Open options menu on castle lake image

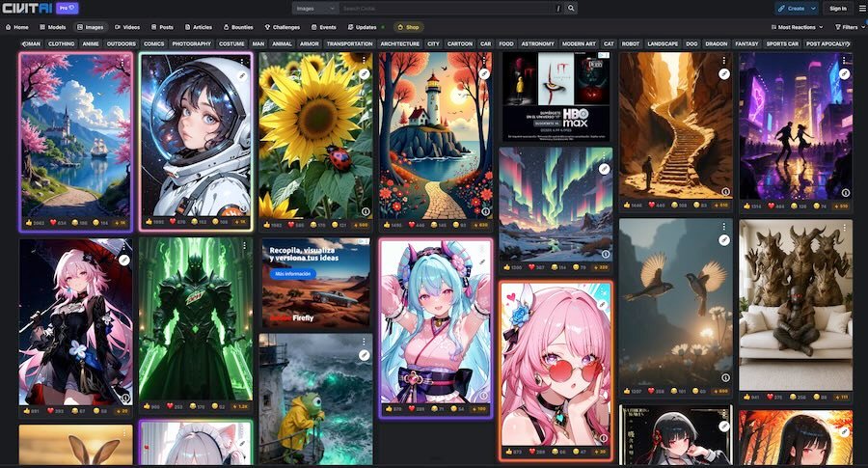click(x=122, y=64)
